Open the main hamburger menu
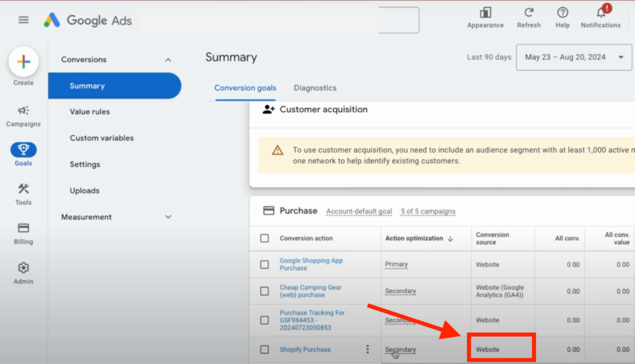 pyautogui.click(x=24, y=20)
